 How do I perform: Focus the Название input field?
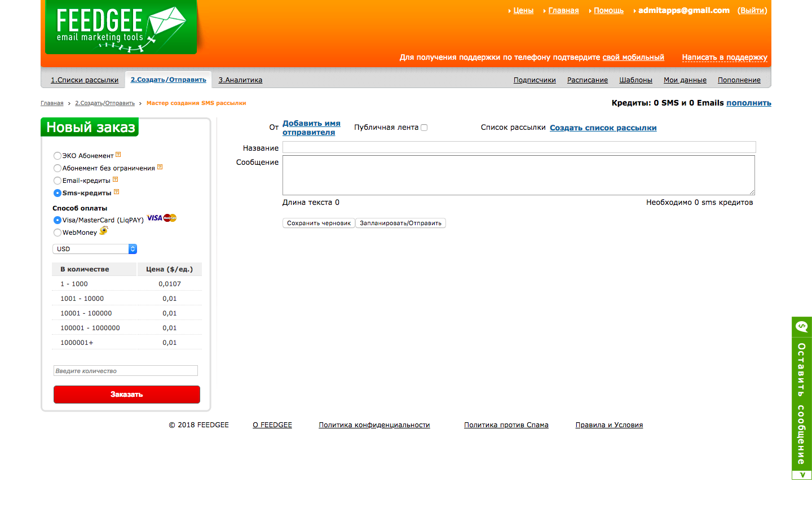519,147
